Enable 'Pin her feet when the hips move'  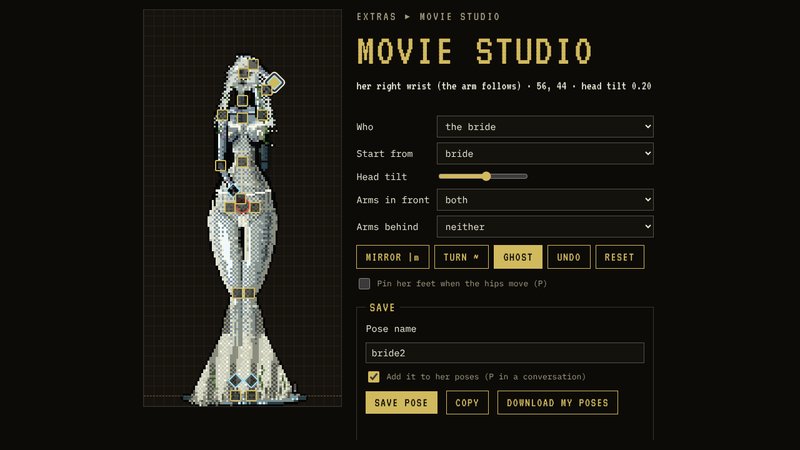coord(364,284)
